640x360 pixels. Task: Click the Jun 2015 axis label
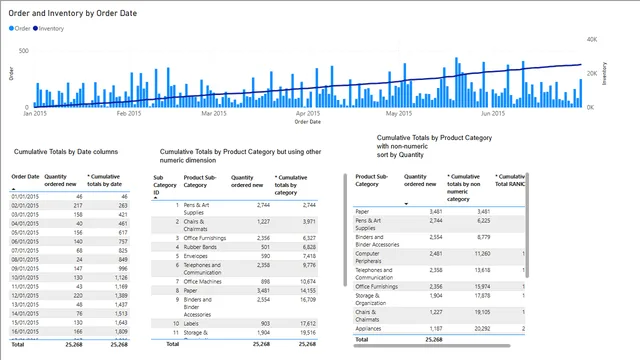(493, 113)
